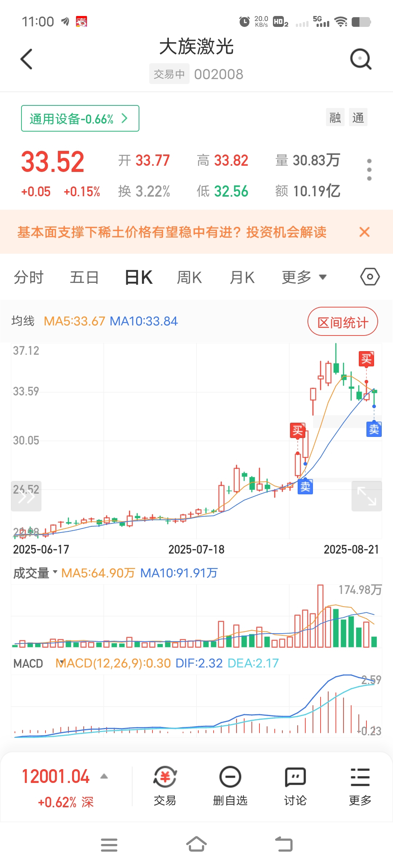This screenshot has height=868, width=393.
Task: Expand the 更多 period dropdown
Action: pyautogui.click(x=304, y=277)
